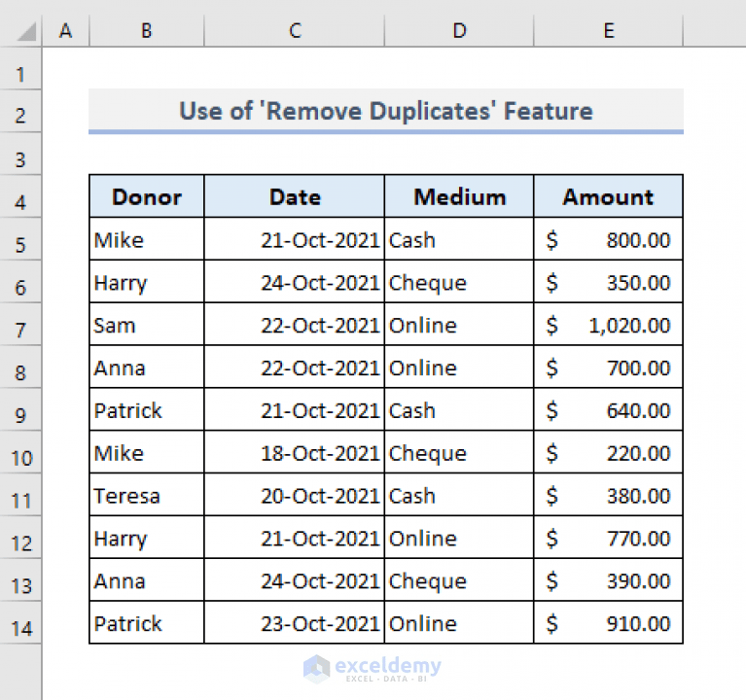This screenshot has width=746, height=700.
Task: Select date 23-Oct-2021 cell
Action: (295, 622)
